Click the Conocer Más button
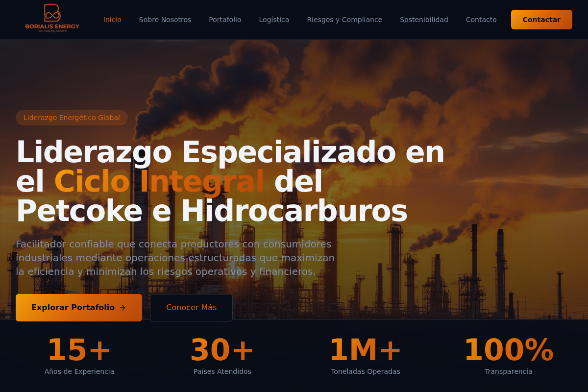 tap(191, 308)
